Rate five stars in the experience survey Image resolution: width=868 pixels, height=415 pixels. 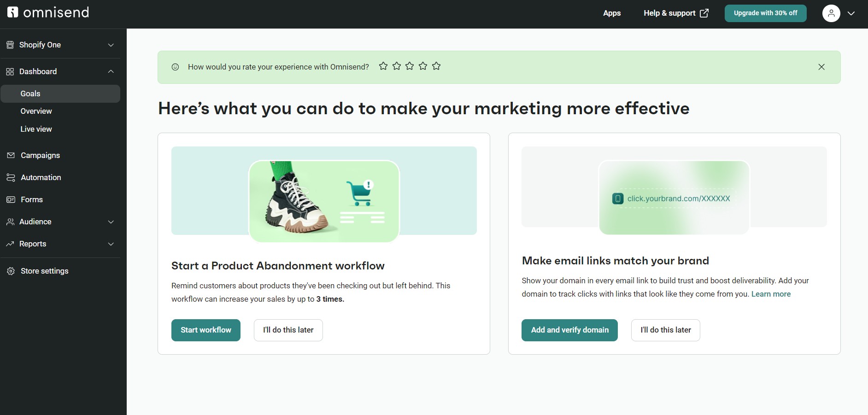tap(436, 66)
